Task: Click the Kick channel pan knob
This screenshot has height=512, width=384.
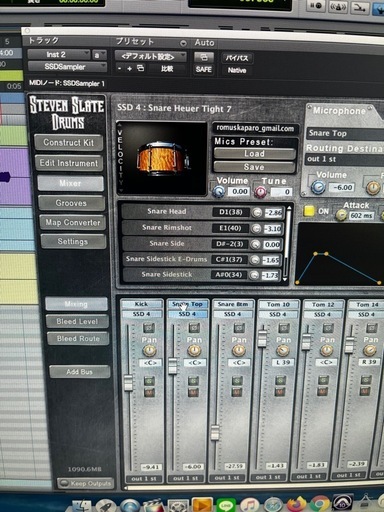Action: coord(149,351)
